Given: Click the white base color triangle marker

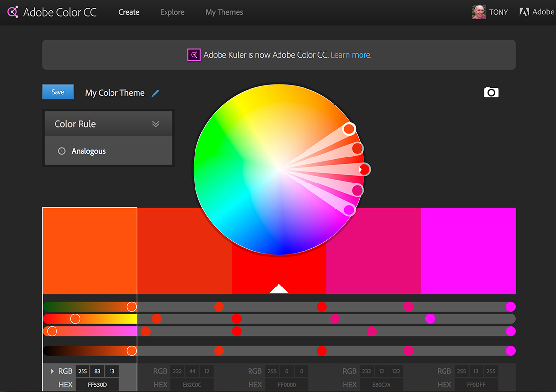Looking at the screenshot, I should click(278, 288).
